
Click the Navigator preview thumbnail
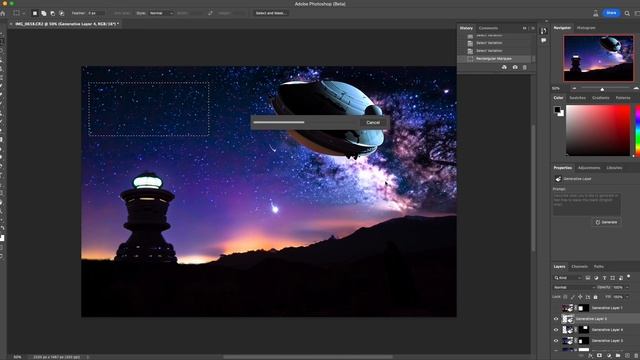coord(598,58)
